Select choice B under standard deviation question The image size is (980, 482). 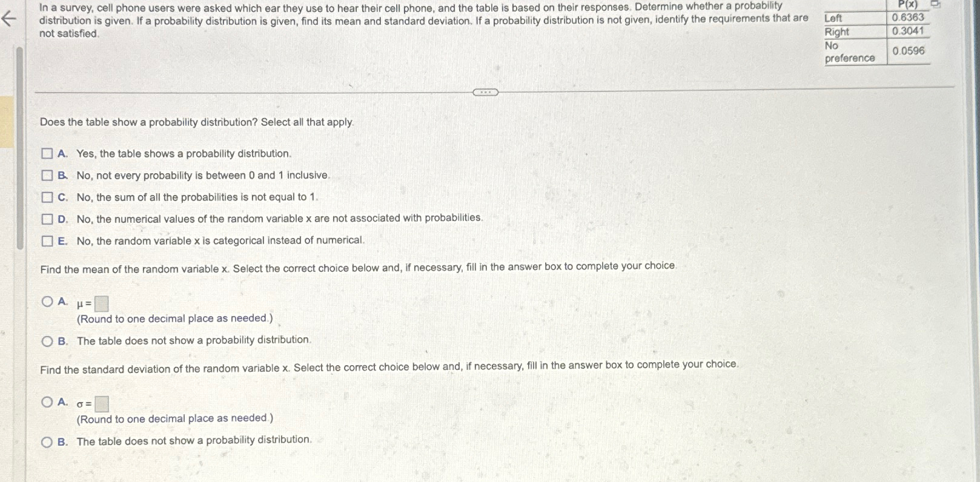(47, 441)
